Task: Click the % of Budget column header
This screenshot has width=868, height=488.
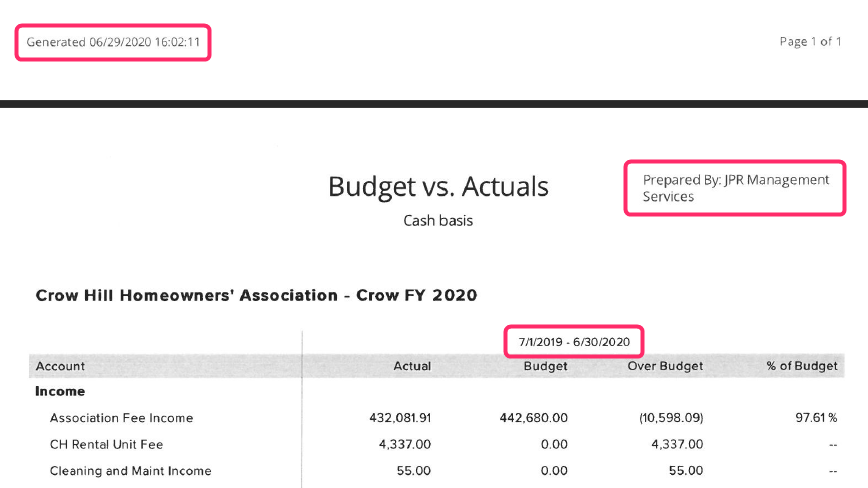Action: pos(802,366)
